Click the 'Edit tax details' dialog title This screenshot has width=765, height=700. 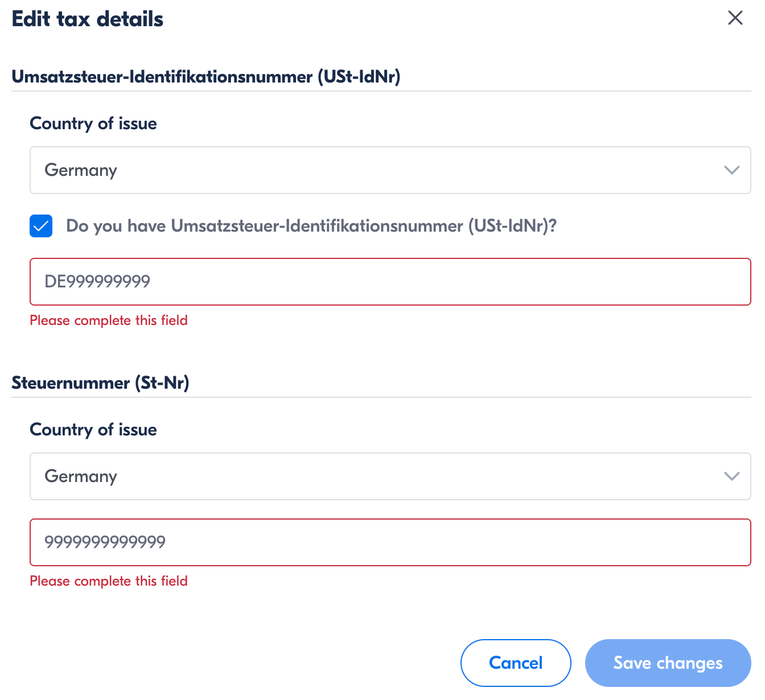(x=88, y=19)
